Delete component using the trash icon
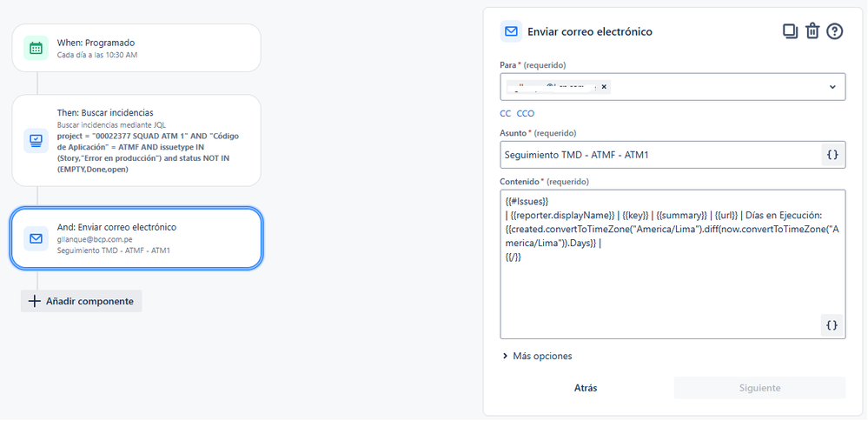This screenshot has width=868, height=421. point(812,31)
